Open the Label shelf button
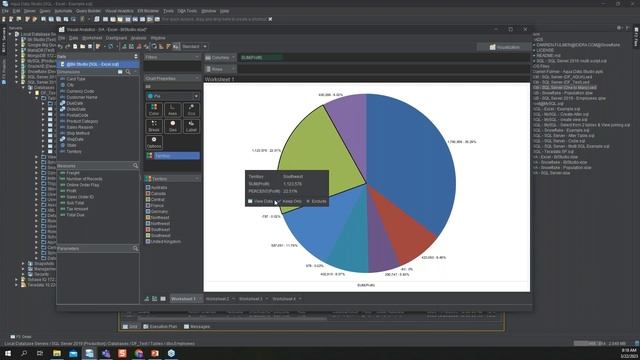This screenshot has width=640, height=360. tap(191, 126)
